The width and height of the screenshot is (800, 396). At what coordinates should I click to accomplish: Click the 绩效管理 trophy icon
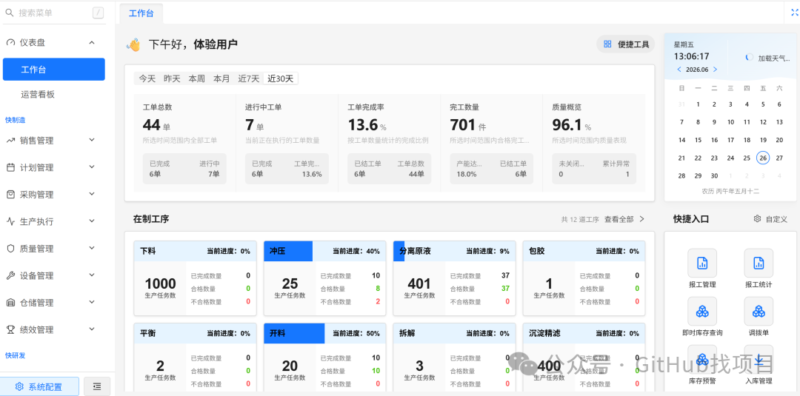pos(11,330)
